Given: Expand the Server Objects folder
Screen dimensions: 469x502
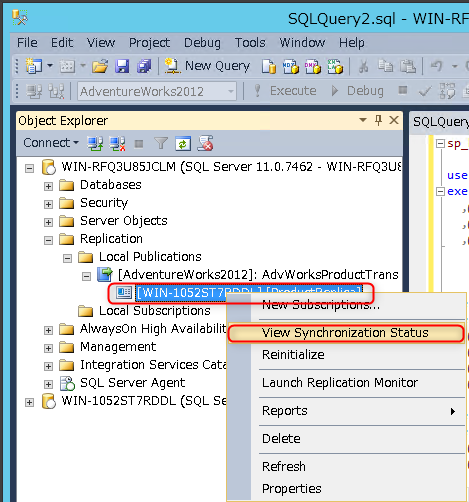Looking at the screenshot, I should coord(48,222).
